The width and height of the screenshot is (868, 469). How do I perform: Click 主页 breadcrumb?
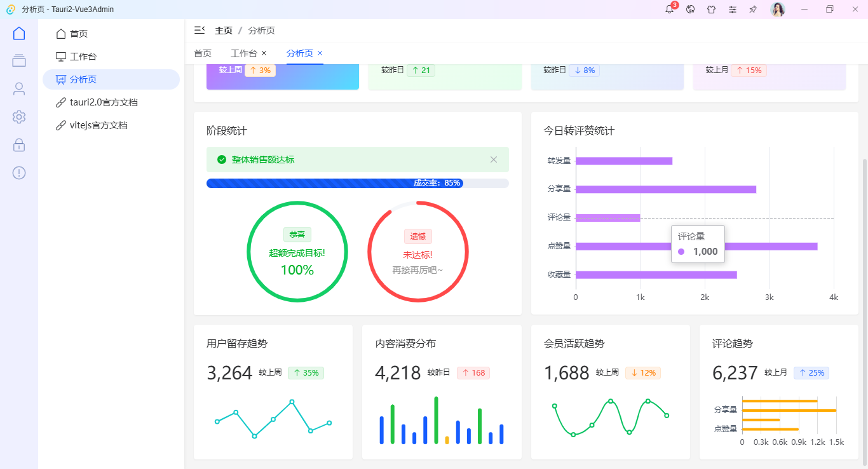tap(224, 31)
